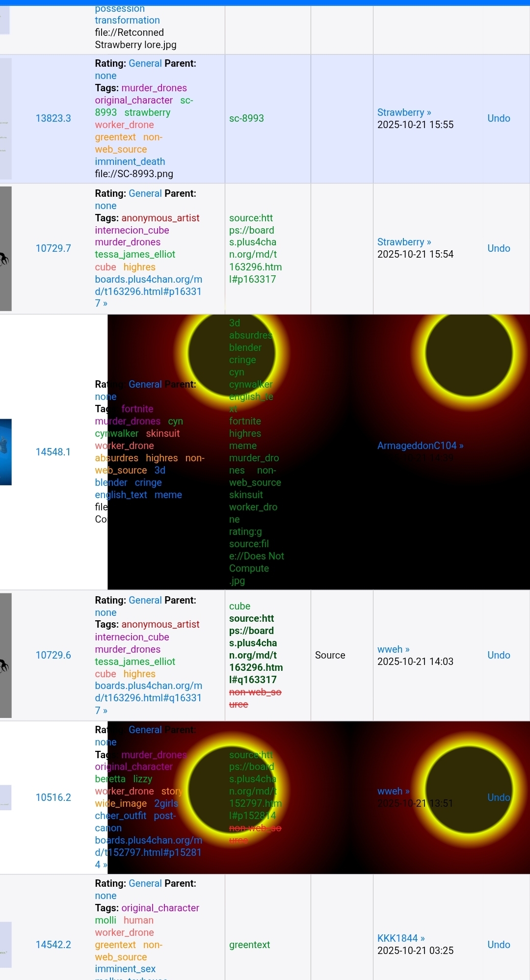Visit wweh user link dated 14:03

click(x=390, y=649)
